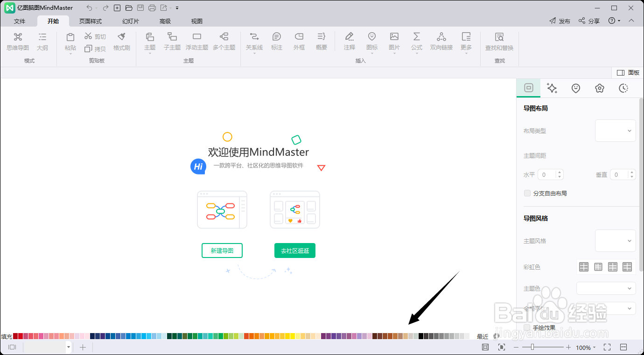Switch to the 幻灯片 ribbon tab

pos(131,21)
